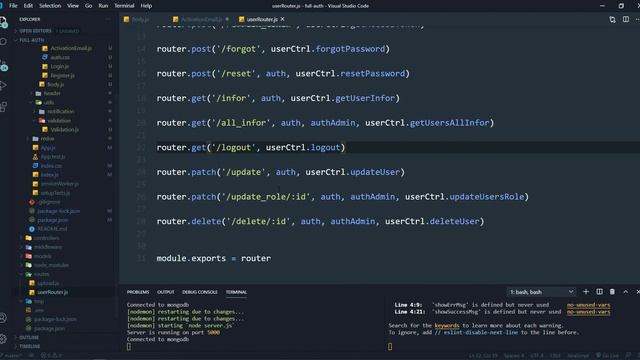Select the Terminal panel tab

coord(236,292)
